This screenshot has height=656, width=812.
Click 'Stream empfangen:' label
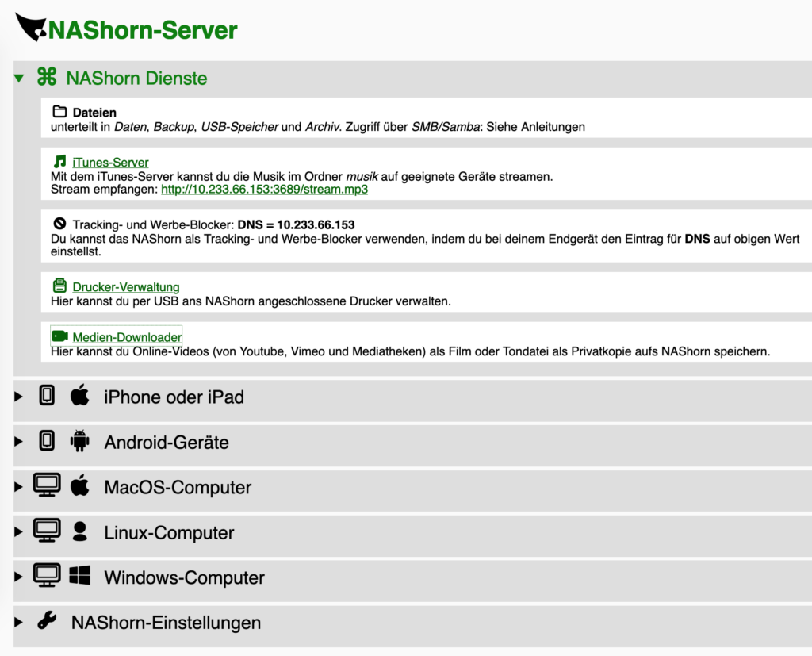104,189
